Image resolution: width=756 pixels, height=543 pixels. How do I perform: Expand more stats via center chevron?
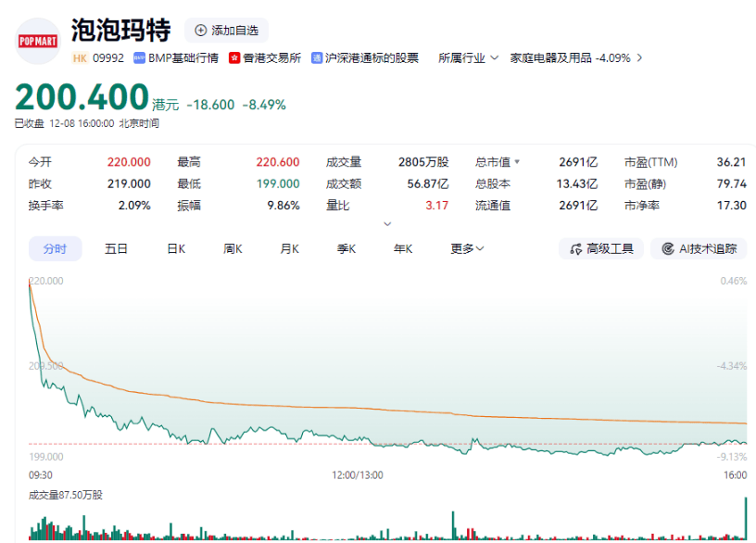coord(387,223)
